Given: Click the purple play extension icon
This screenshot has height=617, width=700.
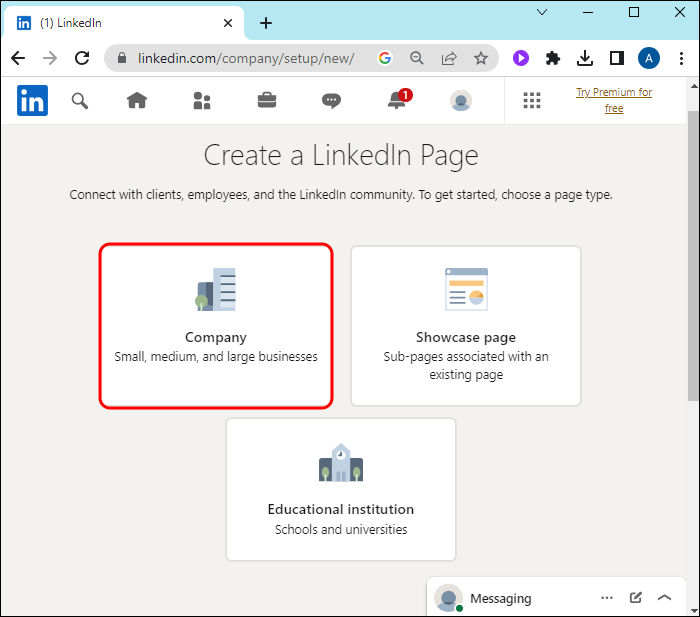Looking at the screenshot, I should pos(521,58).
